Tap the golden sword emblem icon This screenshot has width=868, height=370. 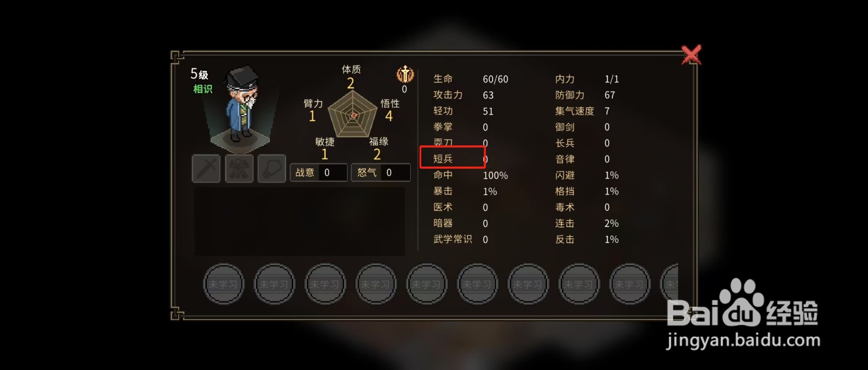click(405, 74)
